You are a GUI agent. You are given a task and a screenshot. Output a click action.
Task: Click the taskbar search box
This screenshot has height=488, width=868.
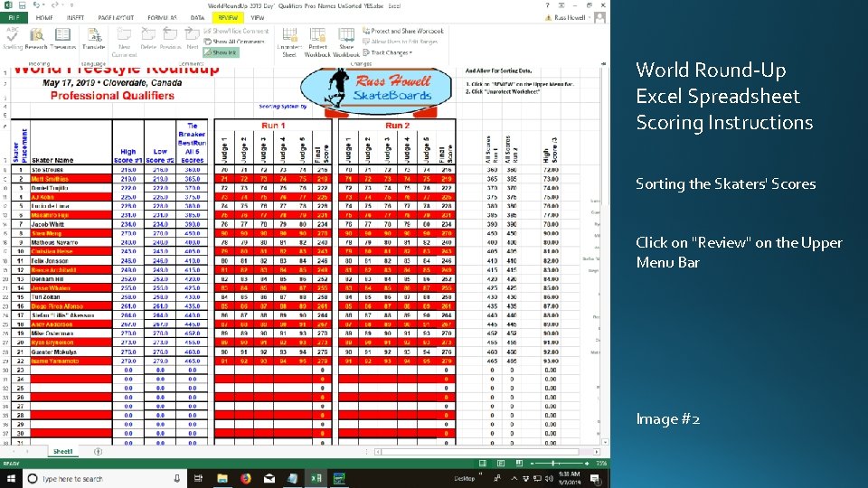(x=104, y=479)
